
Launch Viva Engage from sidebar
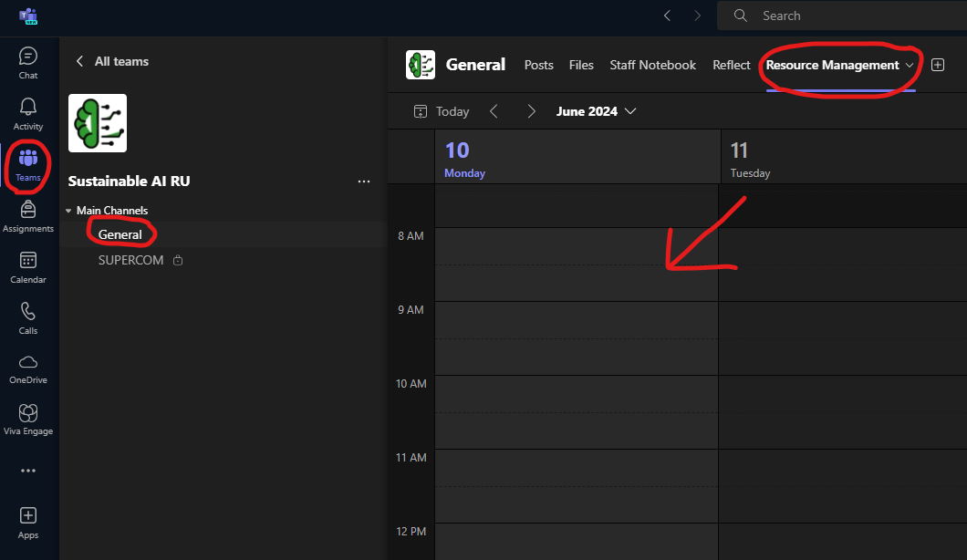coord(28,420)
